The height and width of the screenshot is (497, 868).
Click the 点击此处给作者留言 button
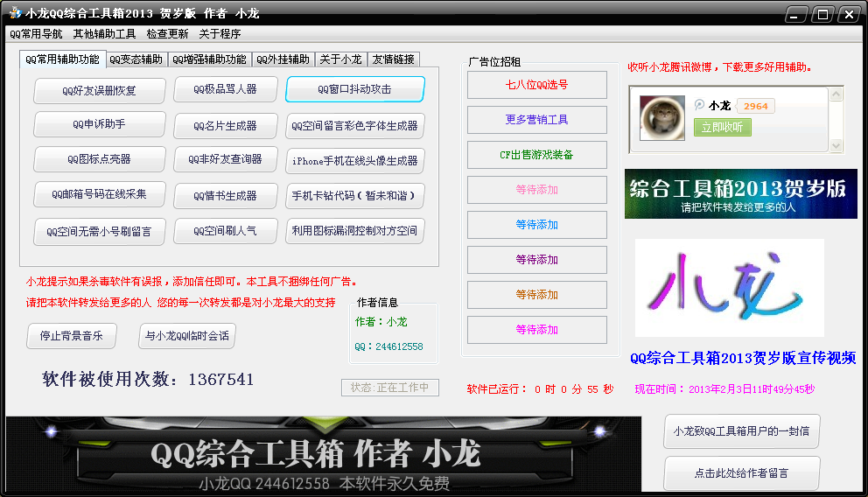742,473
